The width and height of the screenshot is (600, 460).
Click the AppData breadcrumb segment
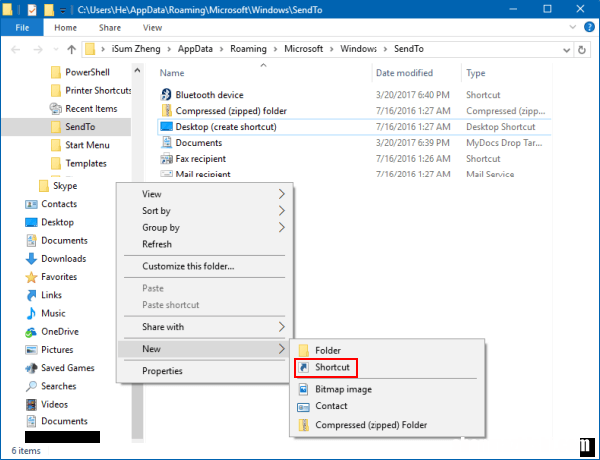click(x=195, y=49)
